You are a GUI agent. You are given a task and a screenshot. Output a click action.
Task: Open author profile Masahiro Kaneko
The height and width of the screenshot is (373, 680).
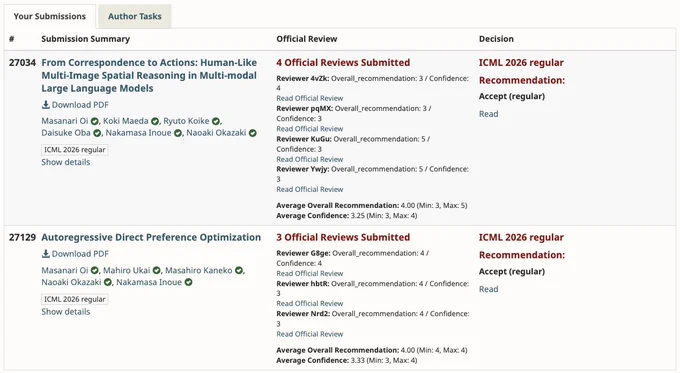tap(199, 270)
